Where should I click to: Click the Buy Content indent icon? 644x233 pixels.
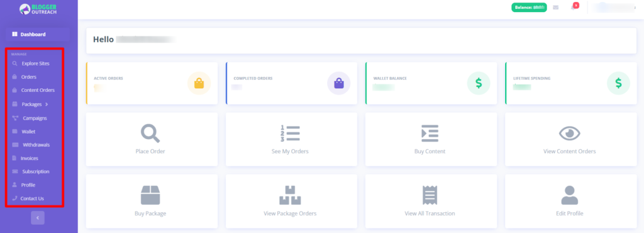coord(430,134)
